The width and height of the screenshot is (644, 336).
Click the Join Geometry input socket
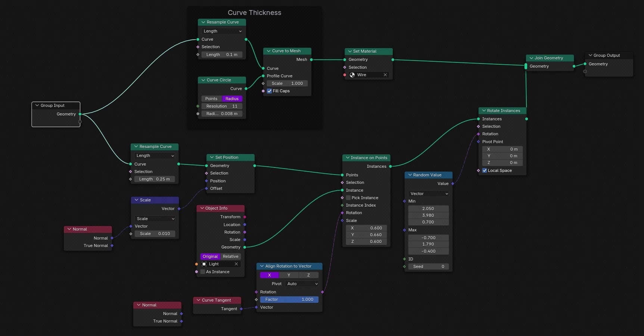pos(526,66)
